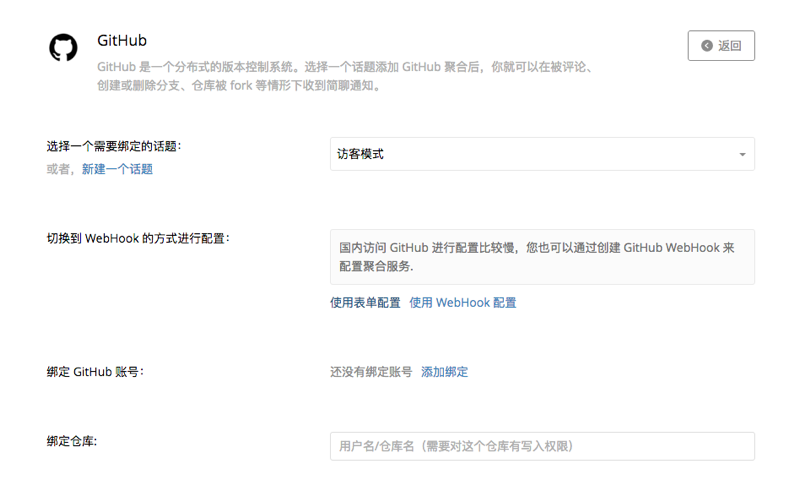Click the 或者 text before new topic link

[x=62, y=170]
